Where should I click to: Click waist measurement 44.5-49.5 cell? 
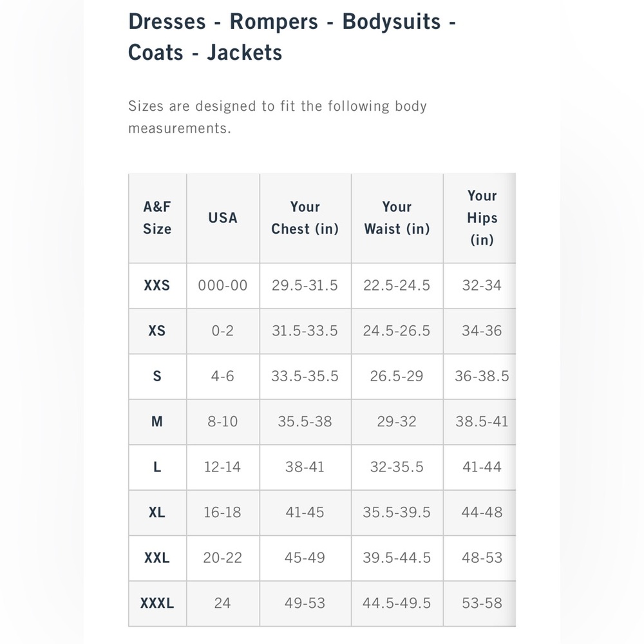click(397, 603)
